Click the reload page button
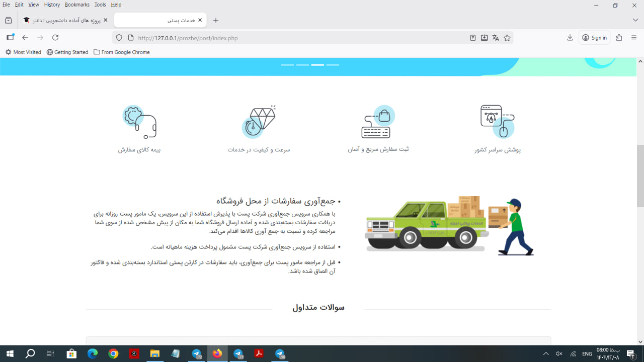Image resolution: width=644 pixels, height=362 pixels. pyautogui.click(x=55, y=38)
